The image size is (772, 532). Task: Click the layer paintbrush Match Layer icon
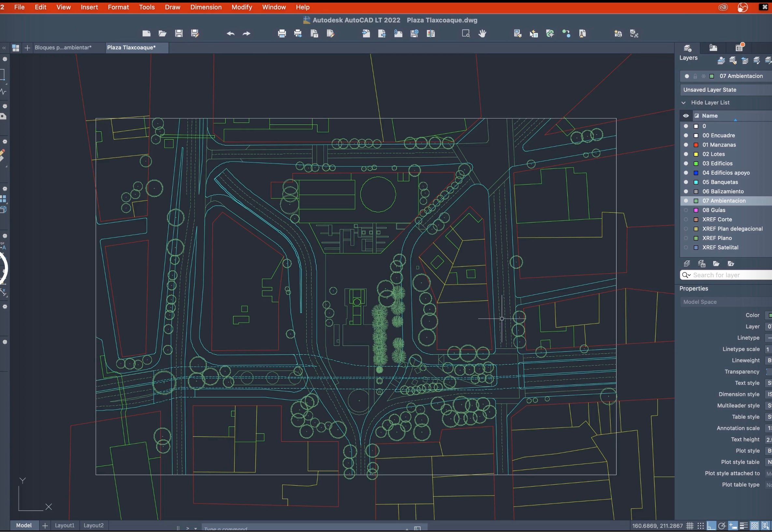[733, 61]
